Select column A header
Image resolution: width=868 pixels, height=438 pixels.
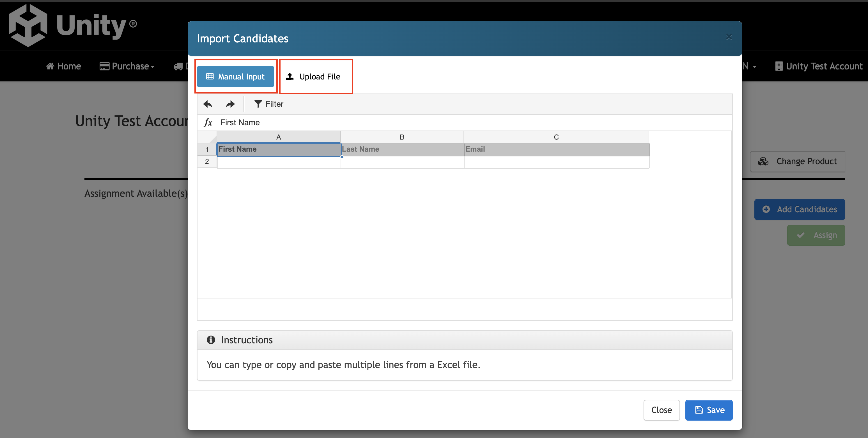278,137
